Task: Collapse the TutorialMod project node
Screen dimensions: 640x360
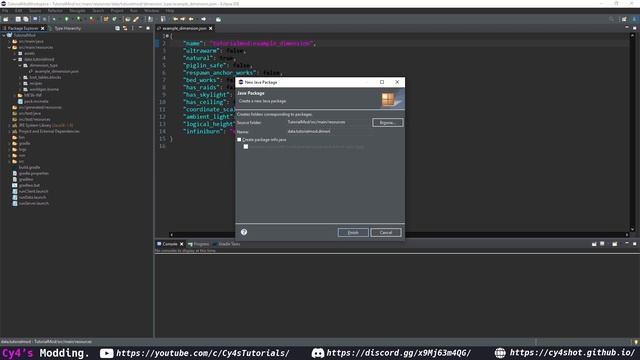Action: (x=4, y=36)
